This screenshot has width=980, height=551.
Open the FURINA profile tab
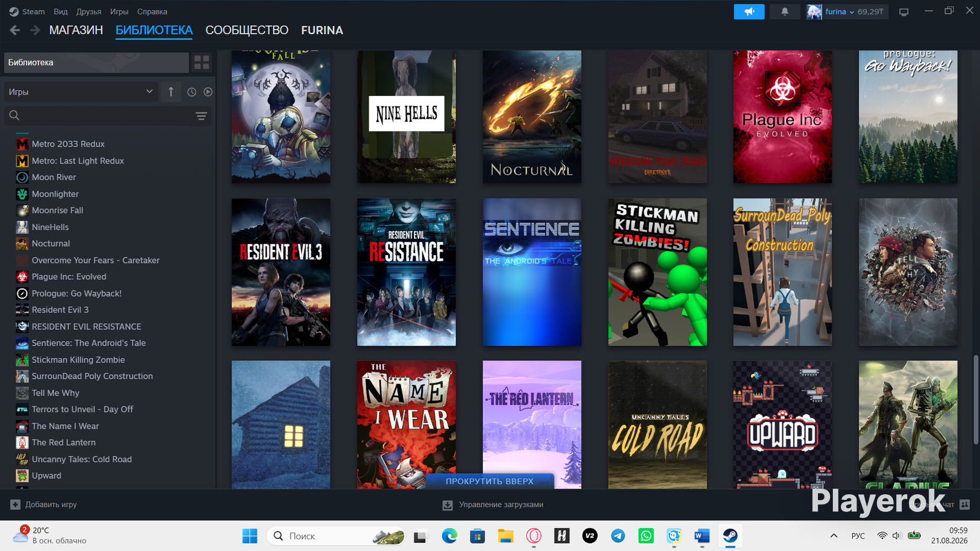pos(322,30)
